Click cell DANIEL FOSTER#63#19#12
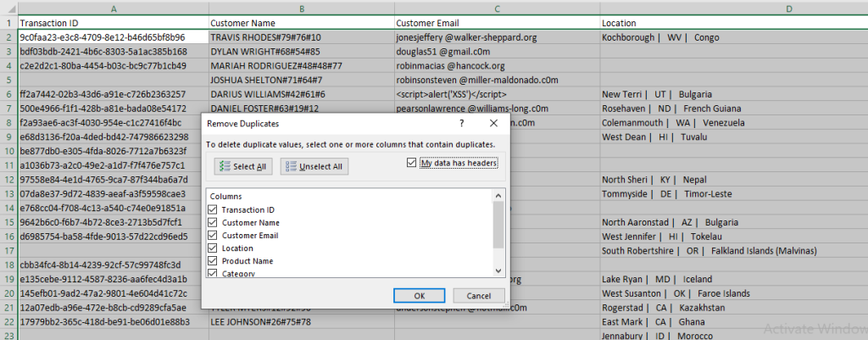The height and width of the screenshot is (340, 868). click(x=302, y=109)
